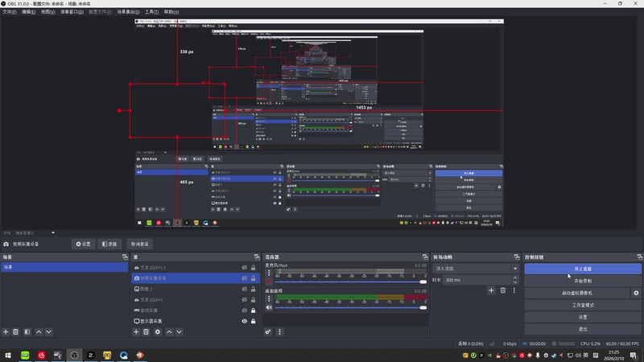
Task: Open 滤镜 button in source toolbar
Action: 109,244
